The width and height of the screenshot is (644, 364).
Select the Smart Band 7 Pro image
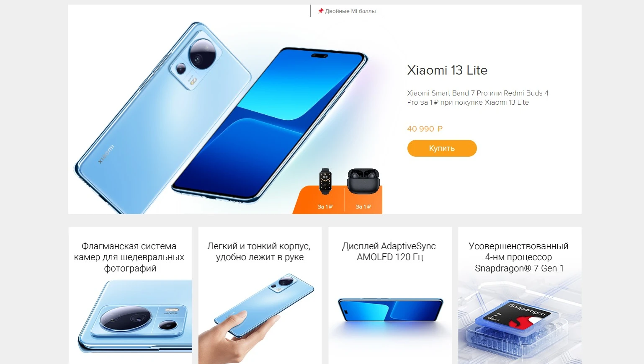(325, 181)
